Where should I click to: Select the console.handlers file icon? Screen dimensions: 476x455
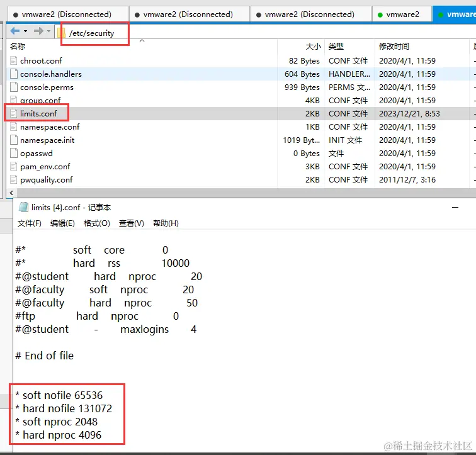pyautogui.click(x=14, y=74)
